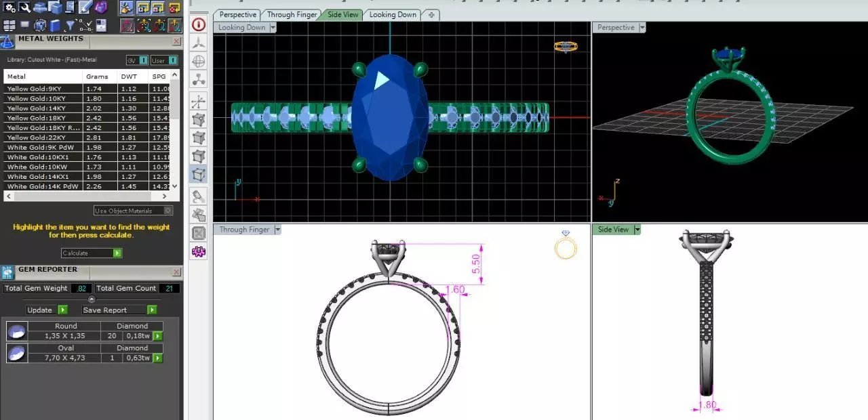This screenshot has width=868, height=420.
Task: Click the red stop icon in vertical toolbar
Action: pos(199,24)
